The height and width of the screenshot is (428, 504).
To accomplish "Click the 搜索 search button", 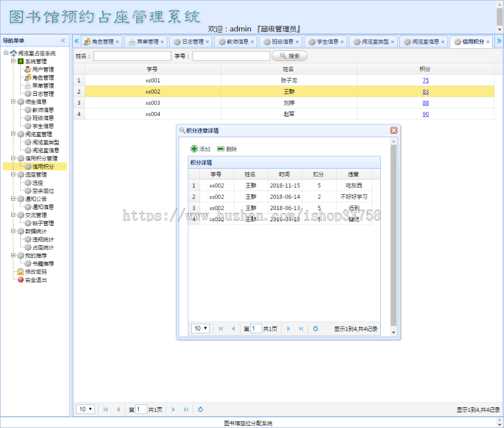I will pyautogui.click(x=289, y=56).
